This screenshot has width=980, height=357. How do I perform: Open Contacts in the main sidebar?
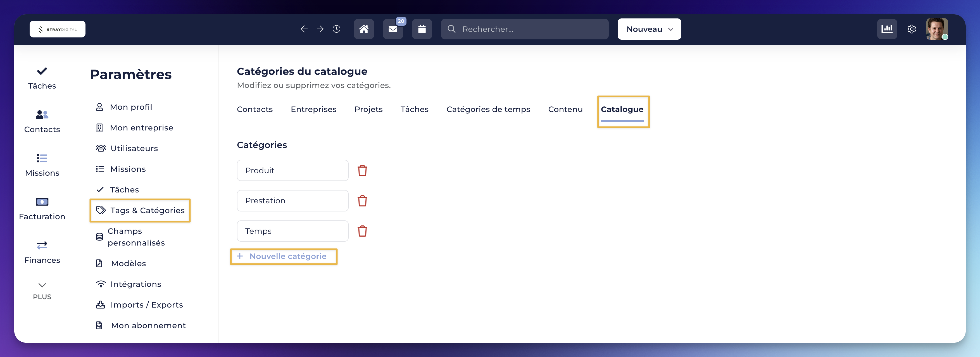point(42,122)
